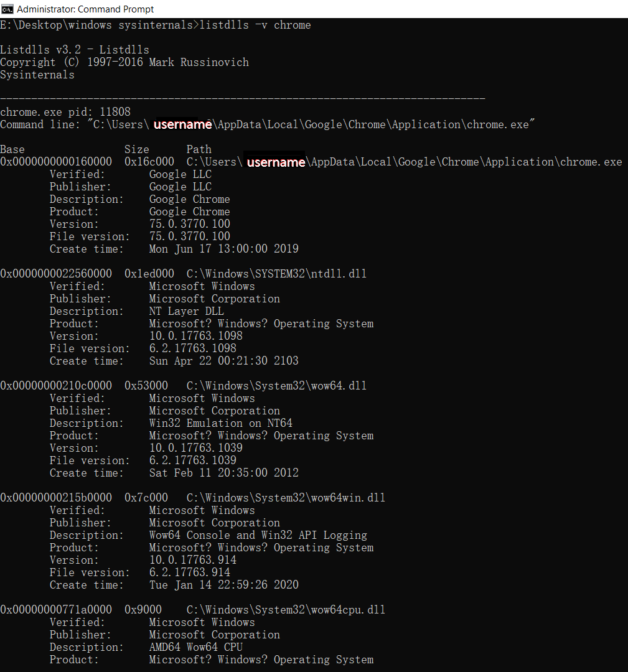Viewport: 628px width, 672px height.
Task: Click the Sysinternals label text
Action: pos(37,75)
